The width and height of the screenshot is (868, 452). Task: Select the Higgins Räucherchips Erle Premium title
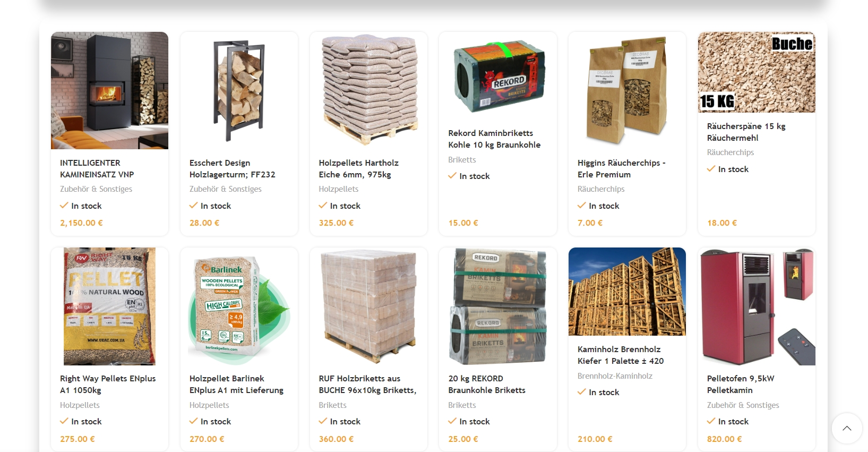point(621,168)
